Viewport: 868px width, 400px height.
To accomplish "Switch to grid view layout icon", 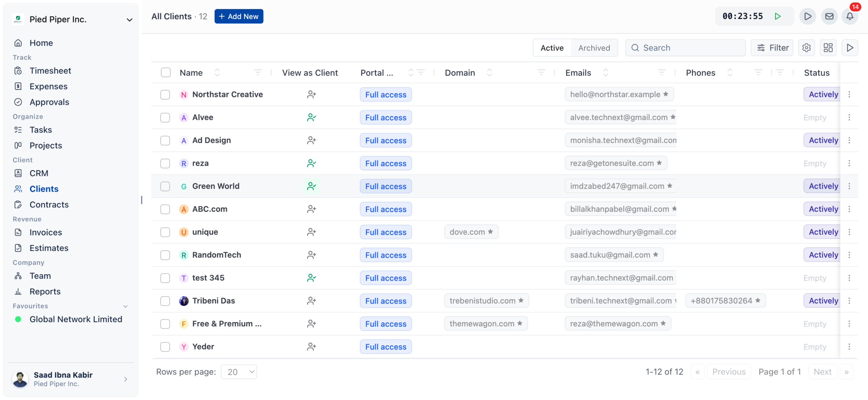I will click(828, 48).
